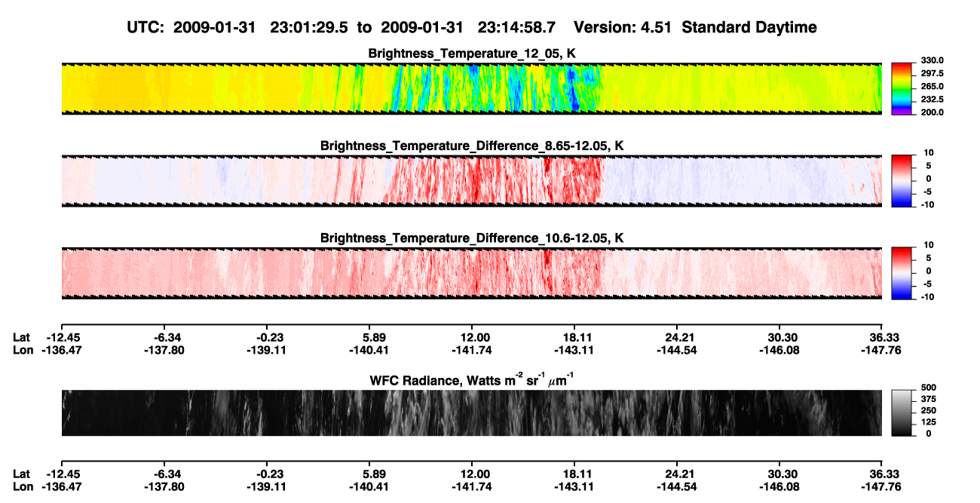Click upper axis latitude value 18.11
This screenshot has height=503, width=980.
coord(574,337)
